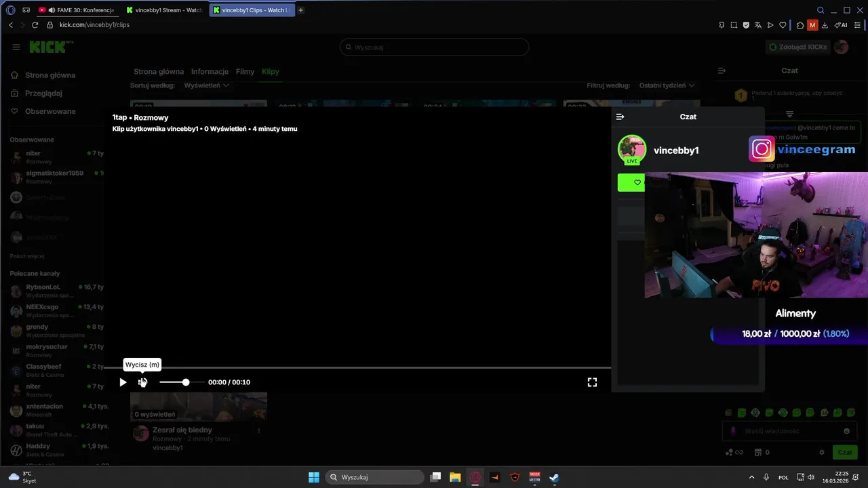This screenshot has width=868, height=488.
Task: Open browser downloads icon
Action: (825, 25)
